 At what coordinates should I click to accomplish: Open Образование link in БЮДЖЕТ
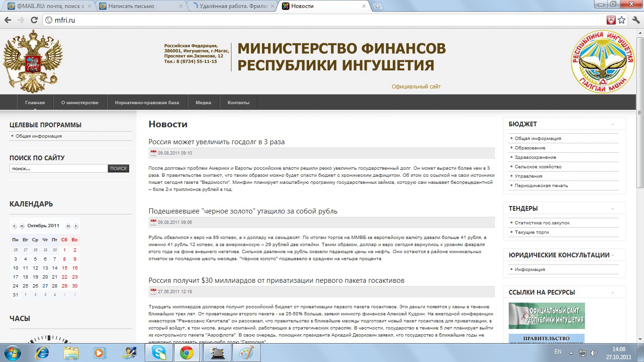tap(530, 148)
